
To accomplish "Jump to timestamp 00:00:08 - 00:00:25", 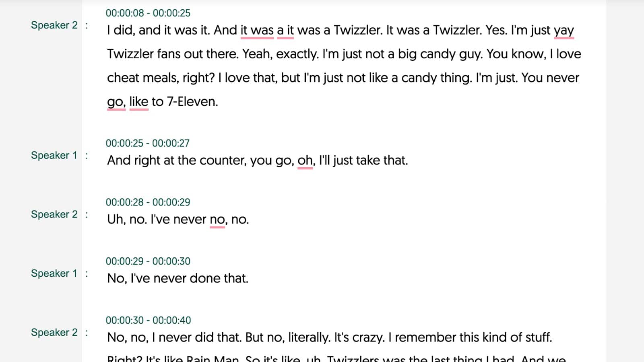I will click(x=148, y=13).
